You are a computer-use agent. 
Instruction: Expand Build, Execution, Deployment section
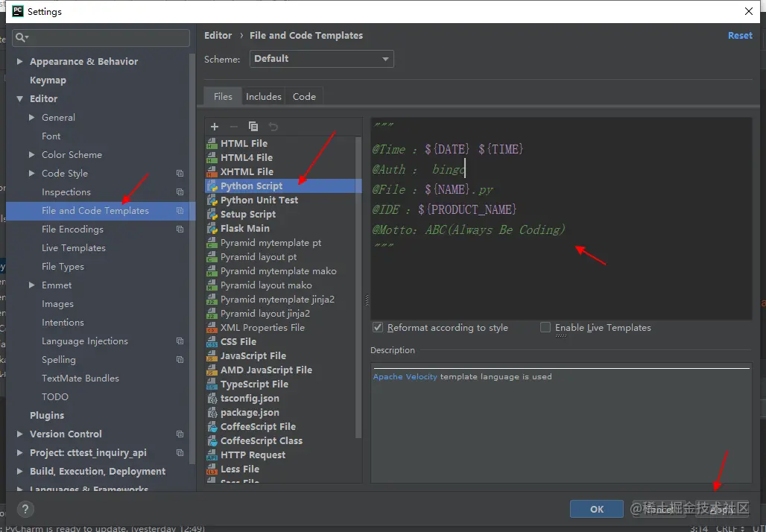(19, 472)
